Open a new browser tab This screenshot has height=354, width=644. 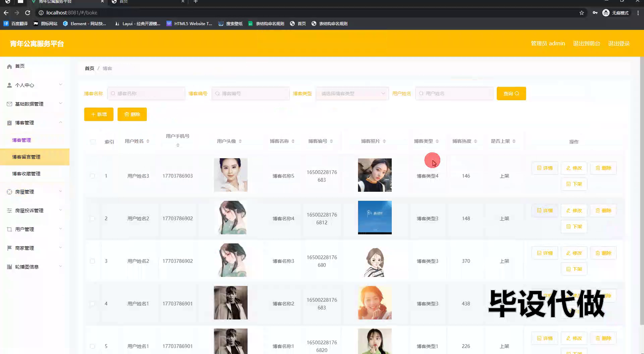tap(196, 2)
